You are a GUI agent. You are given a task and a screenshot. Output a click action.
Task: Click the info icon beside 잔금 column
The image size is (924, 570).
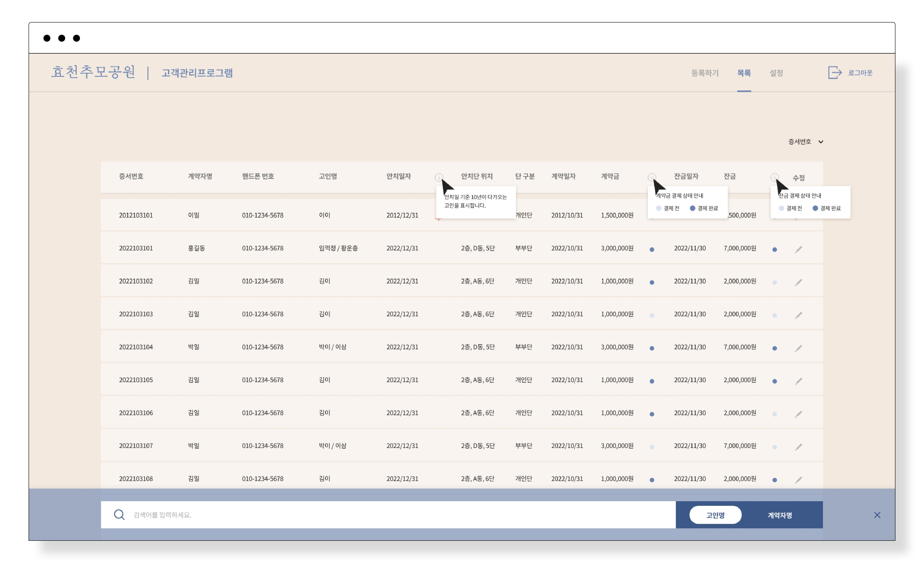point(774,177)
